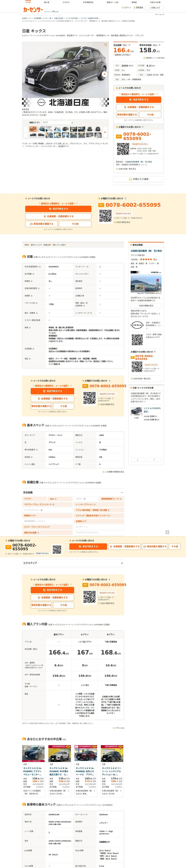Click the Bプラン column header
The image size is (186, 868).
pos(111,635)
